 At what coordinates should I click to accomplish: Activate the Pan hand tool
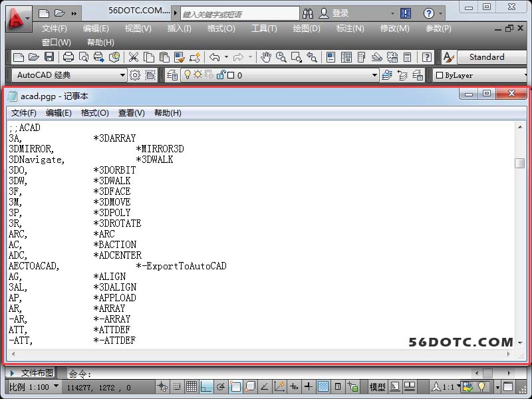(x=266, y=58)
